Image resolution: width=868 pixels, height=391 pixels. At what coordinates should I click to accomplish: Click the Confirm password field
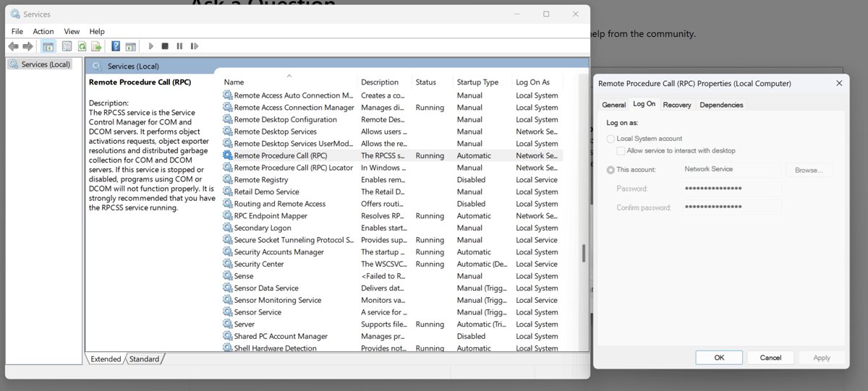click(731, 207)
